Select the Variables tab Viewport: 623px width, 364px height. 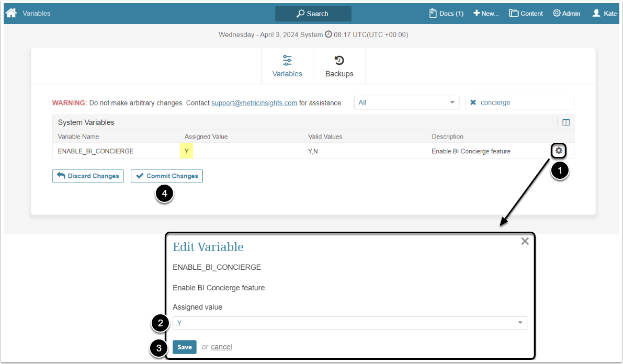(287, 66)
